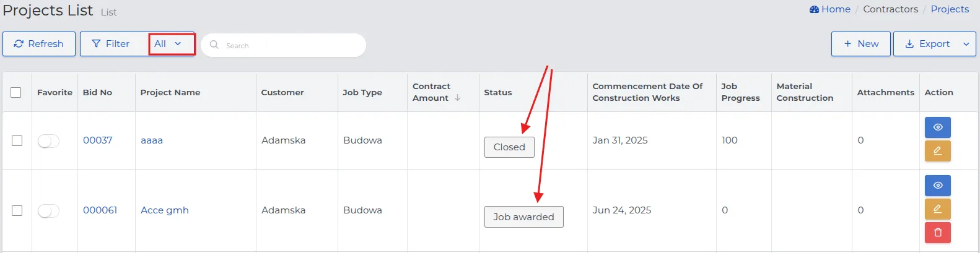The width and height of the screenshot is (980, 253).
Task: Add a New project
Action: coord(861,44)
